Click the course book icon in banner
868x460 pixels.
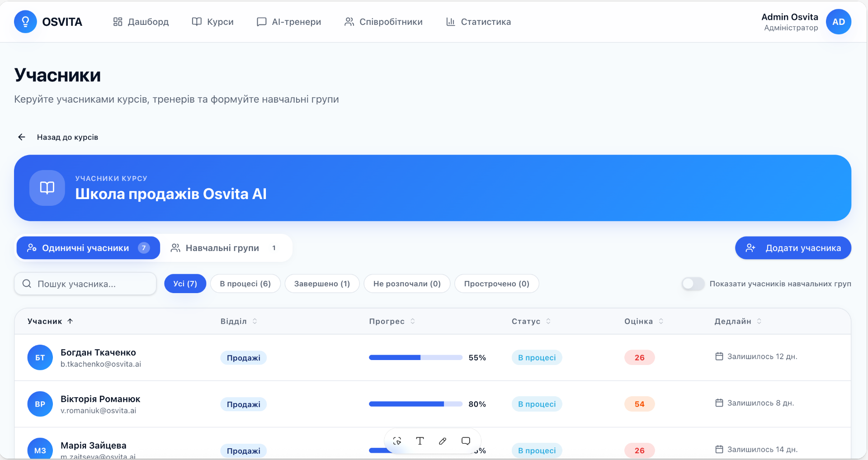(47, 188)
